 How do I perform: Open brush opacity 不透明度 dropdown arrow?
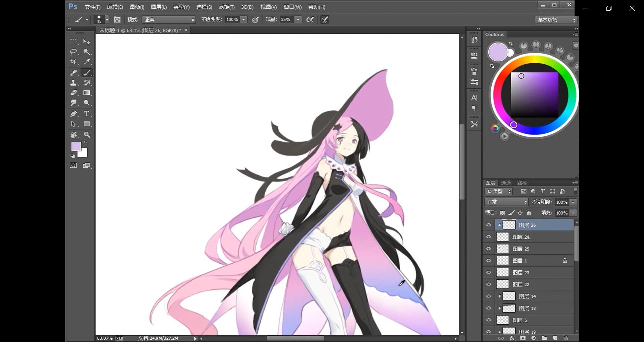pos(244,20)
